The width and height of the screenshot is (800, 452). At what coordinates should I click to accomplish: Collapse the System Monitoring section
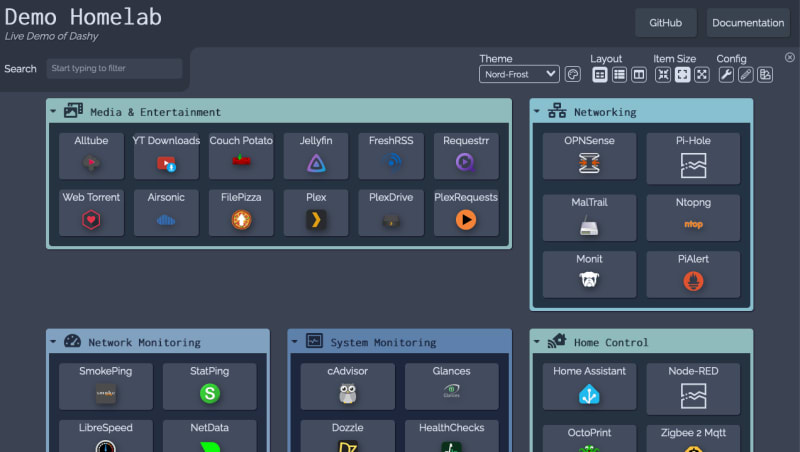[295, 342]
